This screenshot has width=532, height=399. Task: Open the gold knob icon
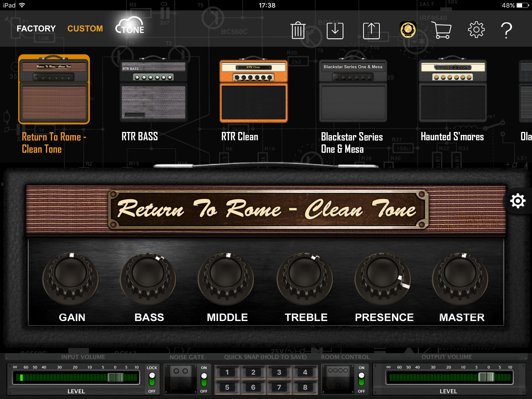[408, 30]
